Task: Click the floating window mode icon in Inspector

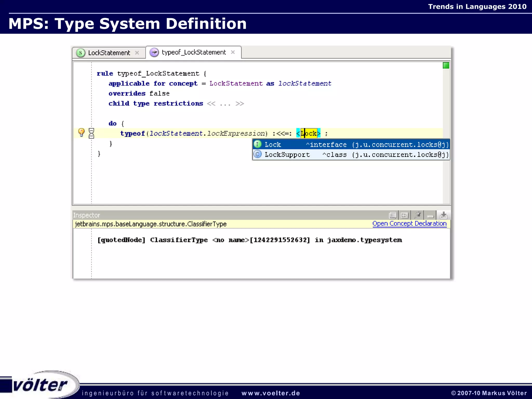Action: [x=393, y=215]
